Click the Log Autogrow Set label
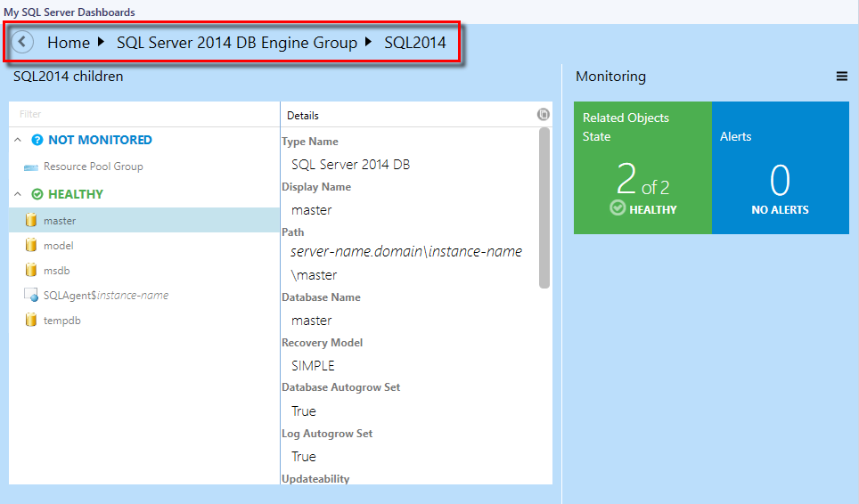The width and height of the screenshot is (859, 504). (x=327, y=434)
